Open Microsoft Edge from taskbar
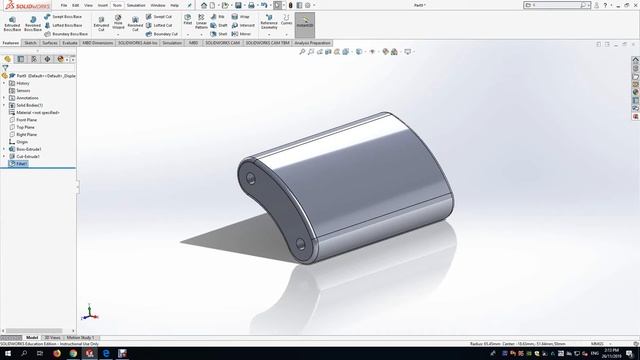 (x=106, y=353)
